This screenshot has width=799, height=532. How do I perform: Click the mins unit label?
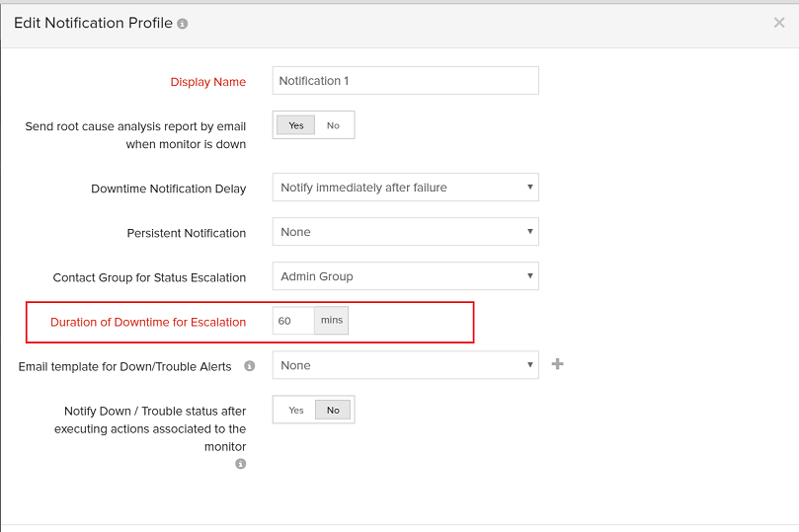tap(332, 321)
